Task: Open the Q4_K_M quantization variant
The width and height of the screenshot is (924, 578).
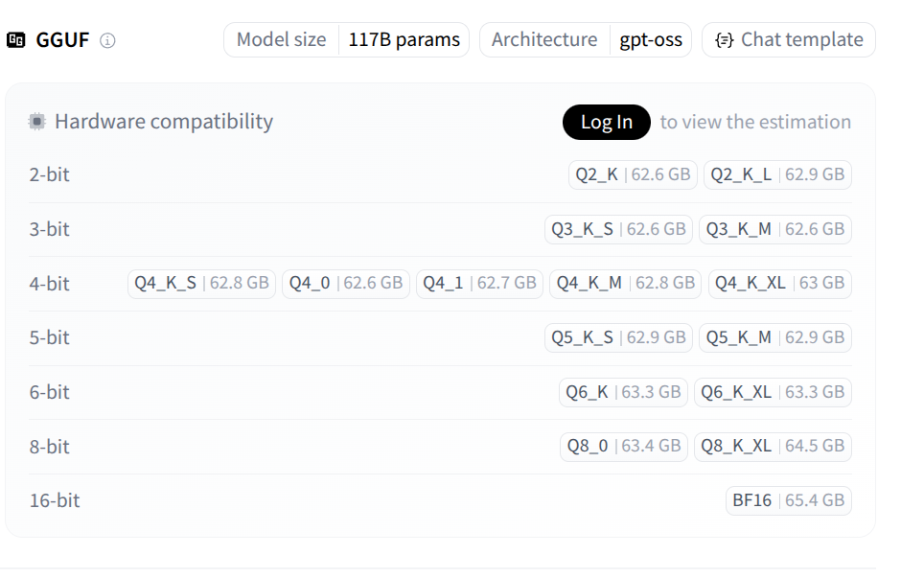Action: tap(625, 284)
